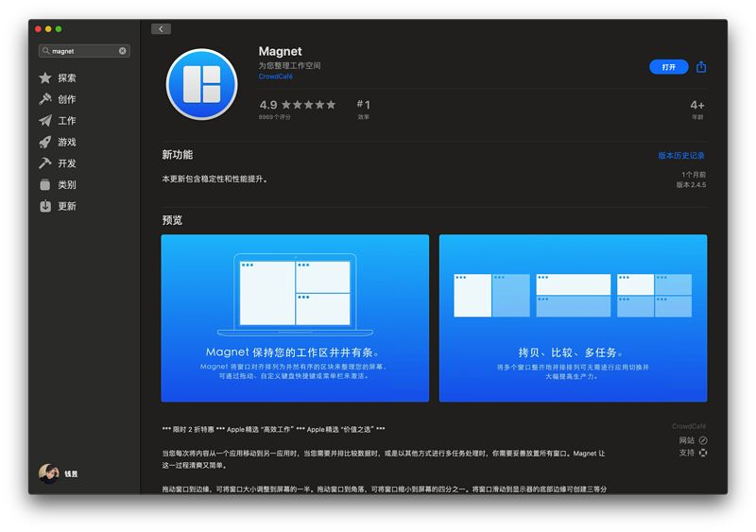The width and height of the screenshot is (756, 532).
Task: Open the 探索 star icon section
Action: click(x=45, y=78)
